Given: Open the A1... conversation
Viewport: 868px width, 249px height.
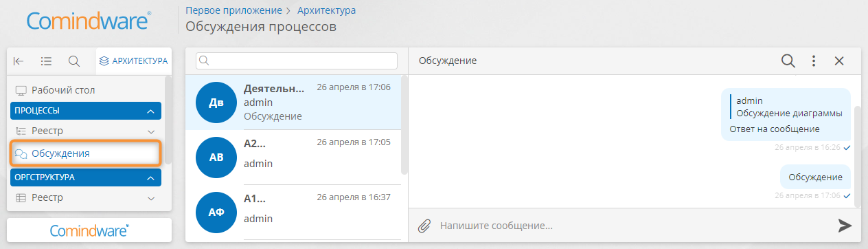Looking at the screenshot, I should pos(255,198).
